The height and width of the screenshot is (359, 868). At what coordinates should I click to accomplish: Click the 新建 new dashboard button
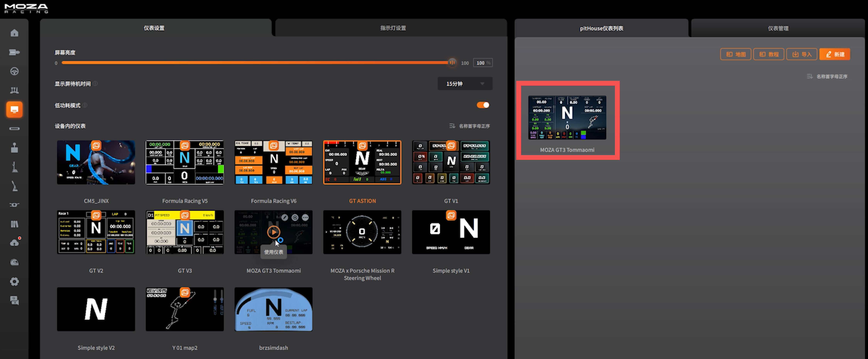(835, 54)
